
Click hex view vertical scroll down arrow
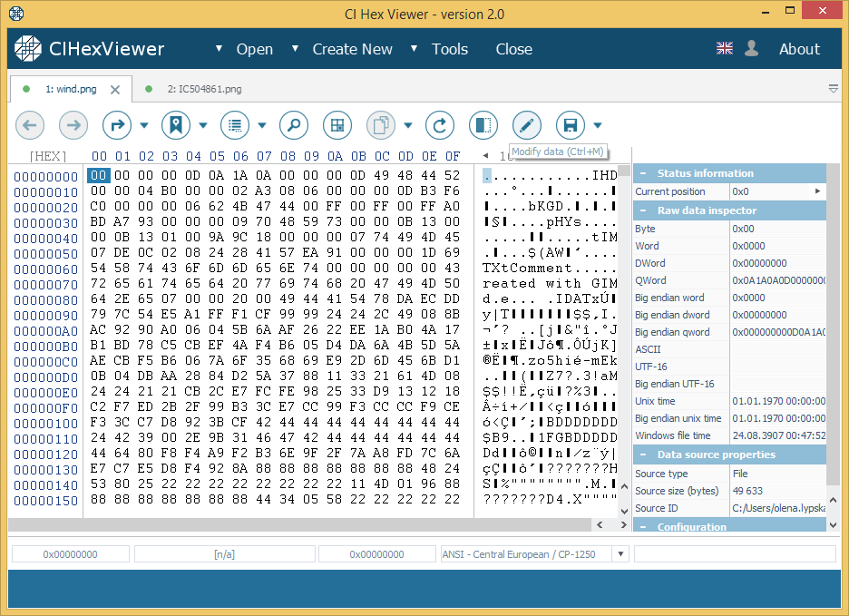coord(624,511)
